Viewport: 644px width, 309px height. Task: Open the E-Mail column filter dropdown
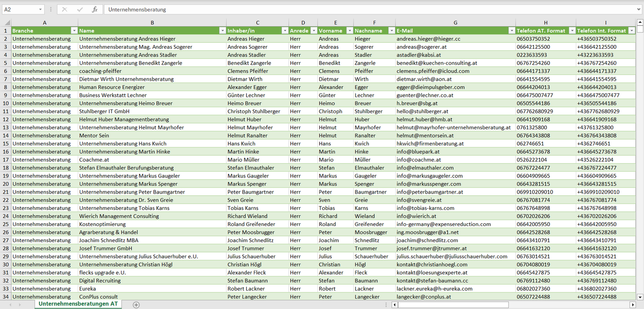(512, 31)
